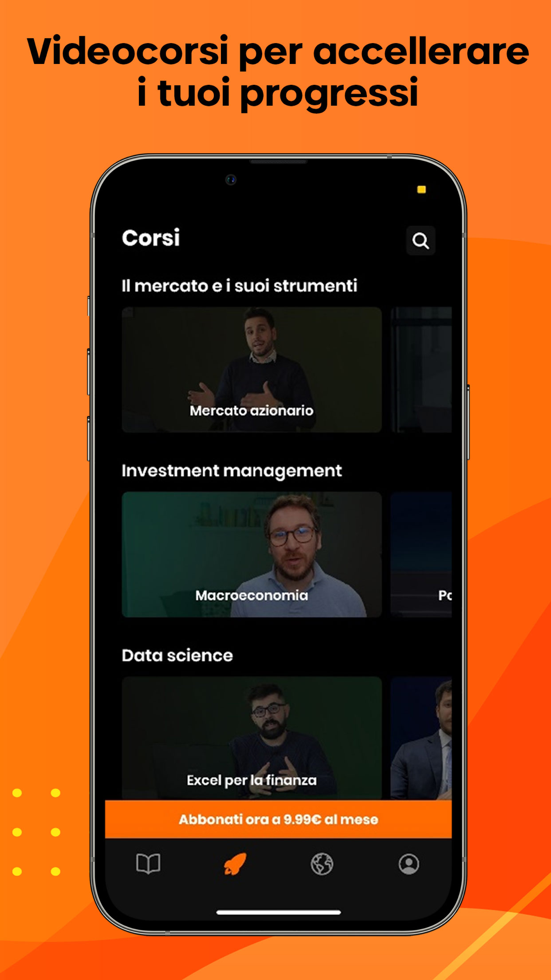Image resolution: width=551 pixels, height=980 pixels.
Task: Open the profile avatar tab icon
Action: (x=409, y=864)
